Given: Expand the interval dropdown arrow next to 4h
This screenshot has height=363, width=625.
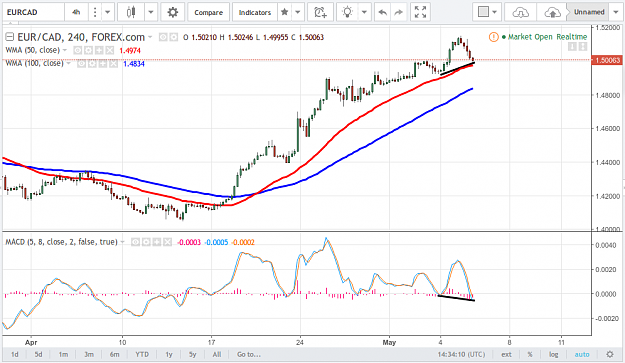Looking at the screenshot, I should 108,12.
